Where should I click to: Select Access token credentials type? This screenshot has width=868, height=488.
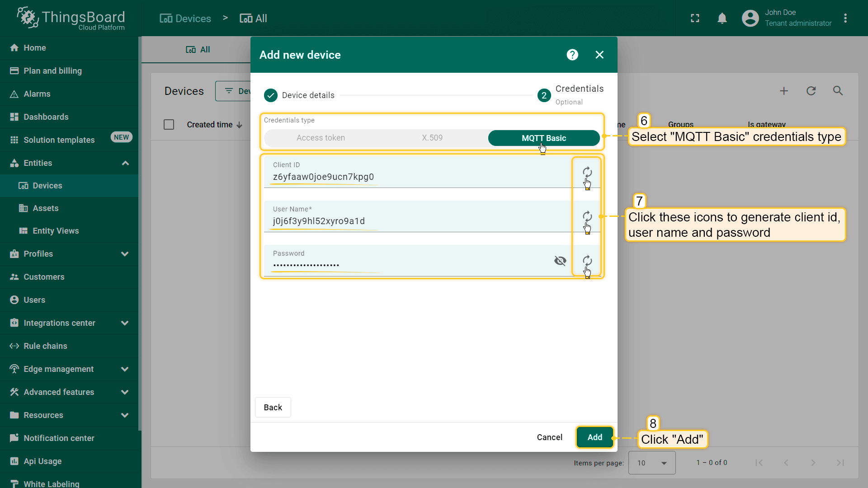(x=321, y=138)
